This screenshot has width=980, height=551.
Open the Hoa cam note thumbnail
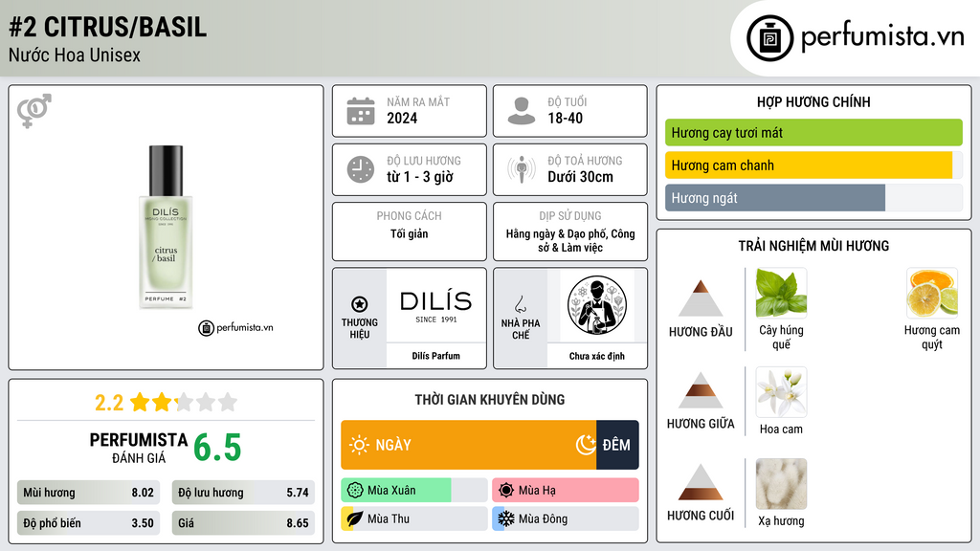(781, 391)
